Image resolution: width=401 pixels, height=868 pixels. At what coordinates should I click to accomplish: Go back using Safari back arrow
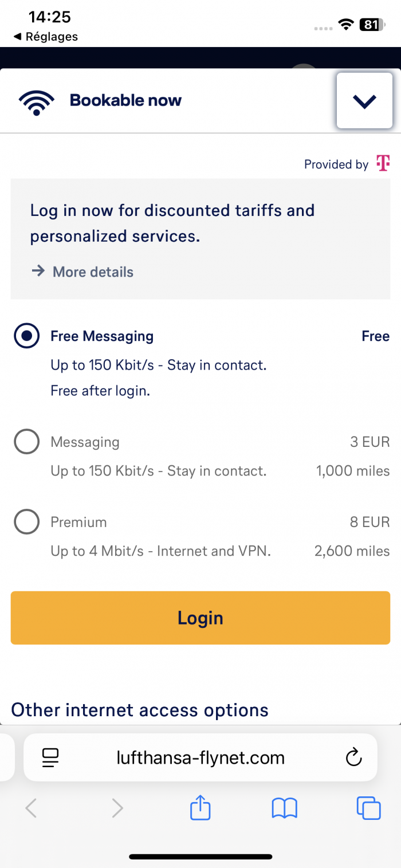click(32, 808)
